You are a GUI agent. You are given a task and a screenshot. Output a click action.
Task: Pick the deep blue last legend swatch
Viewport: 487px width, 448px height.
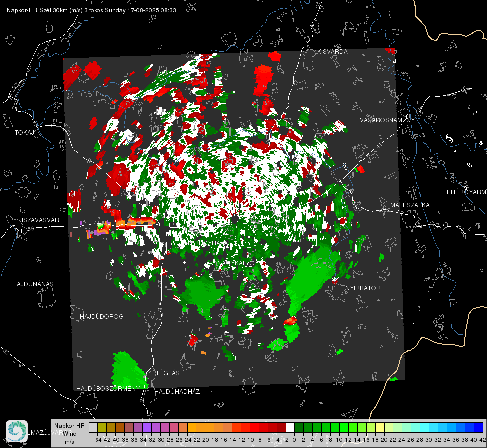tap(479, 428)
